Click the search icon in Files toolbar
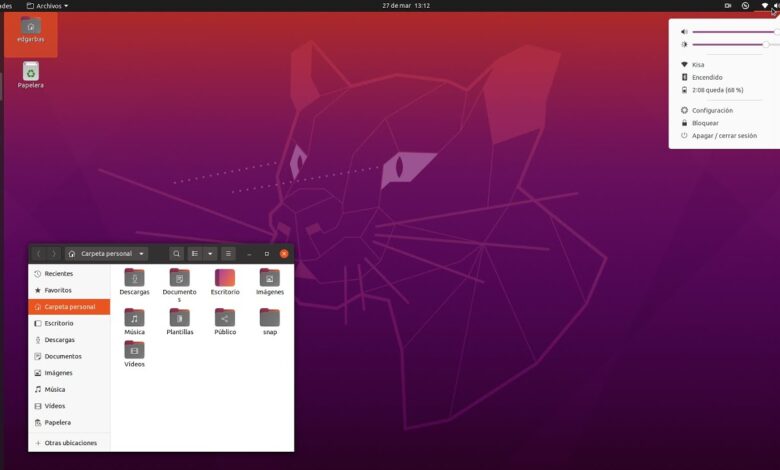The image size is (780, 470). click(x=176, y=254)
